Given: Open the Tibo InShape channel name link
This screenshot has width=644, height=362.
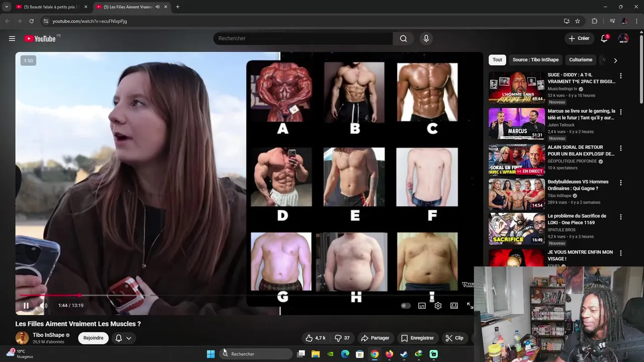Looking at the screenshot, I should coord(48,335).
